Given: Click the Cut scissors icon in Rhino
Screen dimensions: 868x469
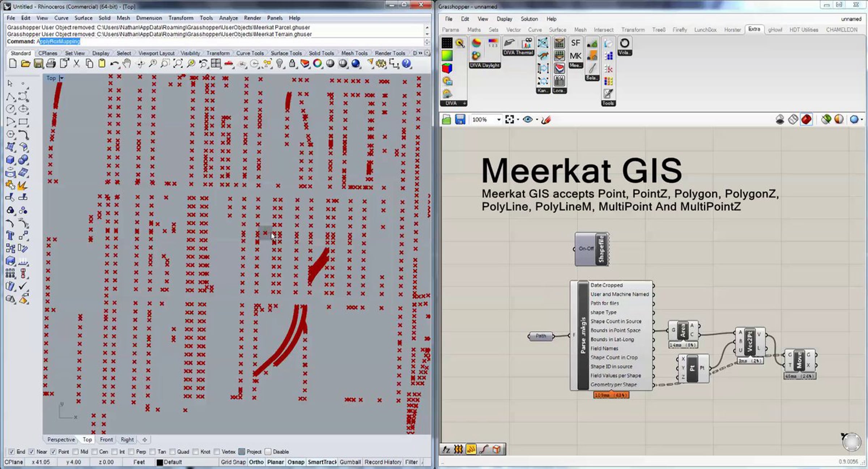Looking at the screenshot, I should [x=76, y=64].
